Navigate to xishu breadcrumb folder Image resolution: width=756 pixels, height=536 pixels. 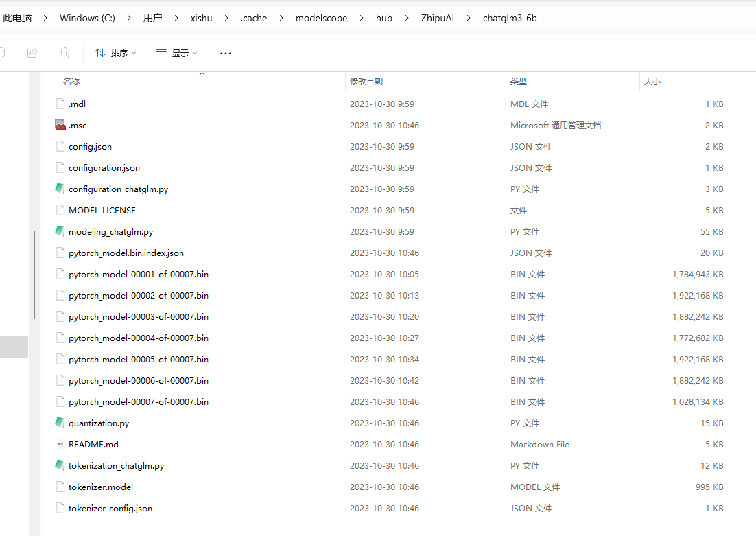[x=201, y=18]
